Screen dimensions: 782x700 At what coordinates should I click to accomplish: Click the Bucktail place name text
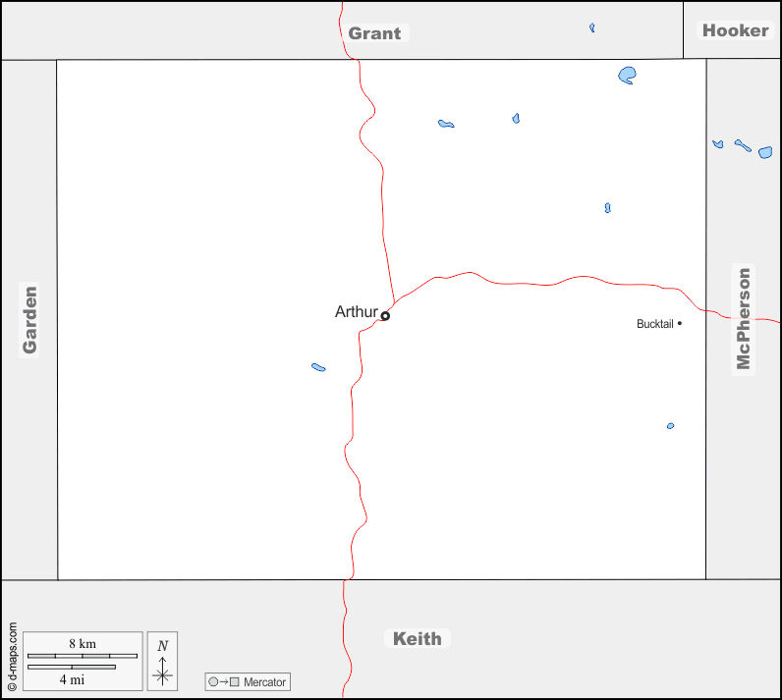point(654,324)
